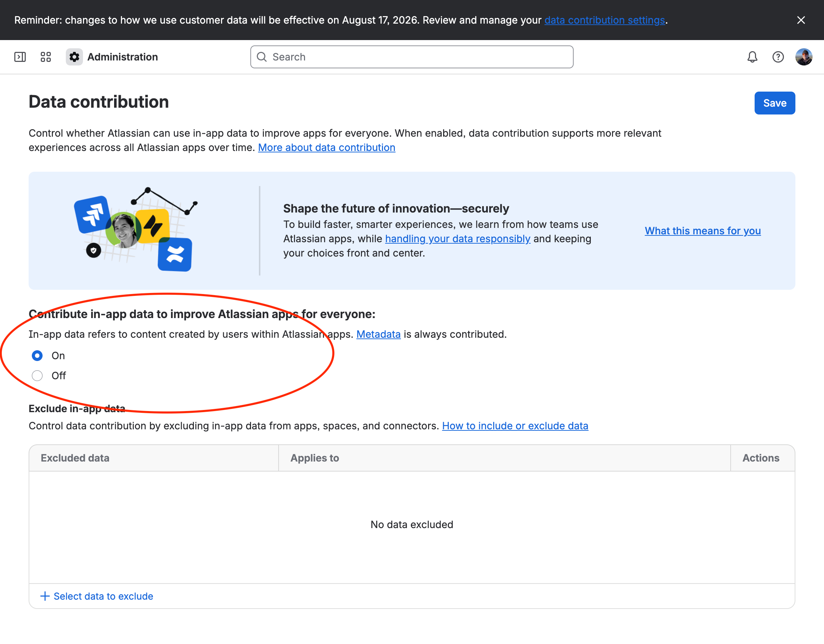The width and height of the screenshot is (824, 644).
Task: Click the Shape the future of innovation heading
Action: (x=396, y=208)
